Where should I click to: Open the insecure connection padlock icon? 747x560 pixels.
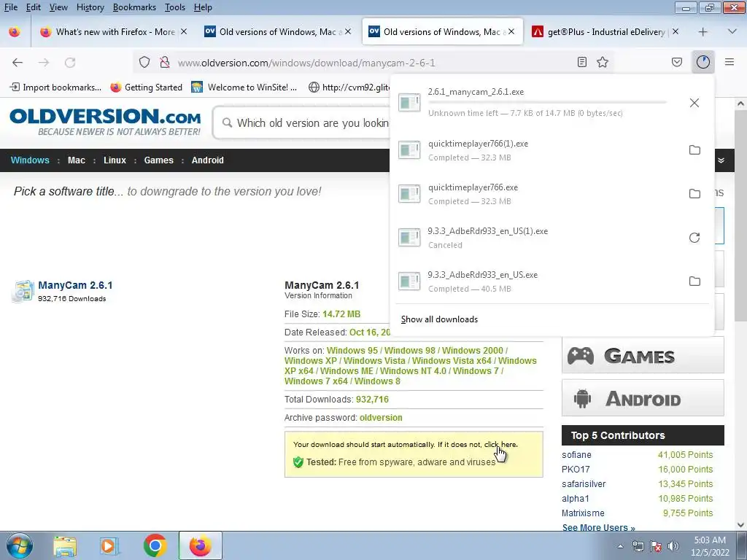click(x=165, y=63)
